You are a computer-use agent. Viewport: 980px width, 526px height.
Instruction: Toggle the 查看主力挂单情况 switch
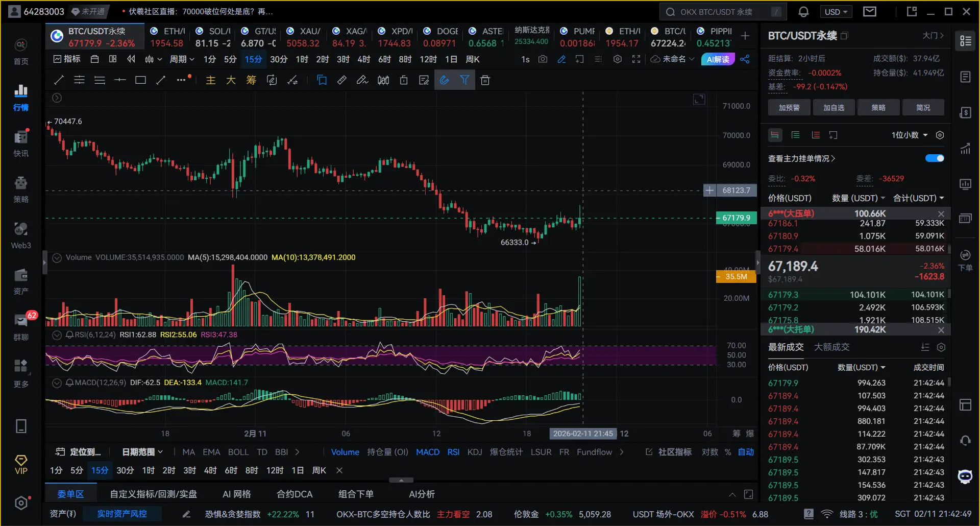935,158
